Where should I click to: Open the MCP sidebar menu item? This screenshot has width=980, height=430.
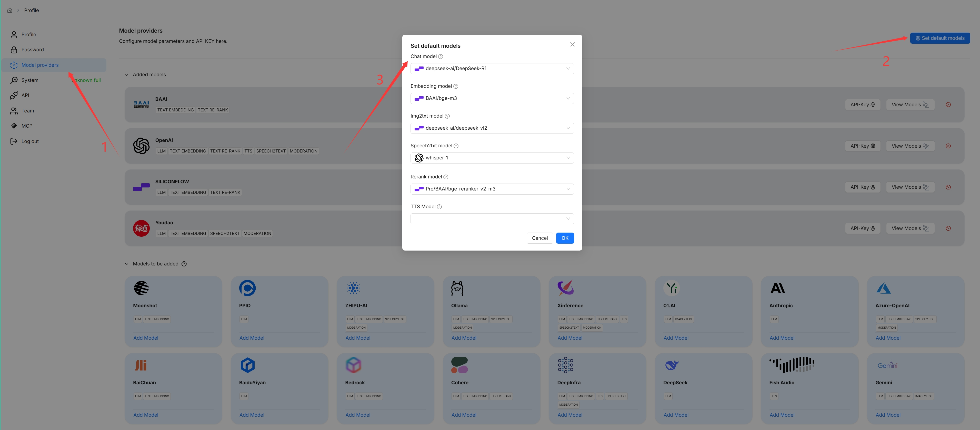[27, 126]
